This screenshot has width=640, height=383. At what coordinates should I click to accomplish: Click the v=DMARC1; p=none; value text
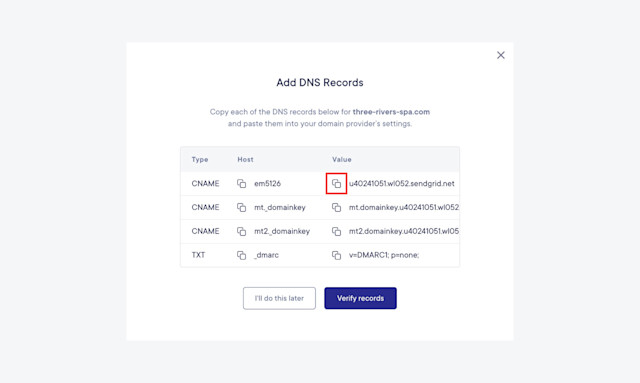[x=384, y=255]
